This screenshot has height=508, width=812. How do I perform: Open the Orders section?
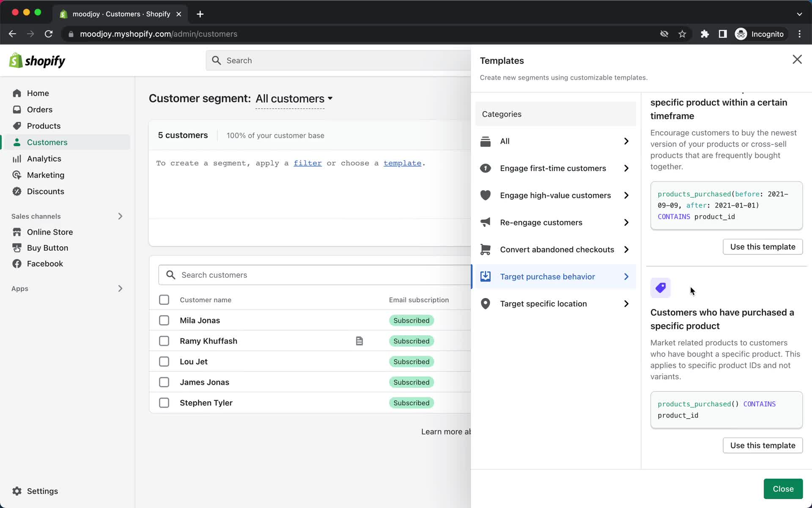tap(40, 110)
